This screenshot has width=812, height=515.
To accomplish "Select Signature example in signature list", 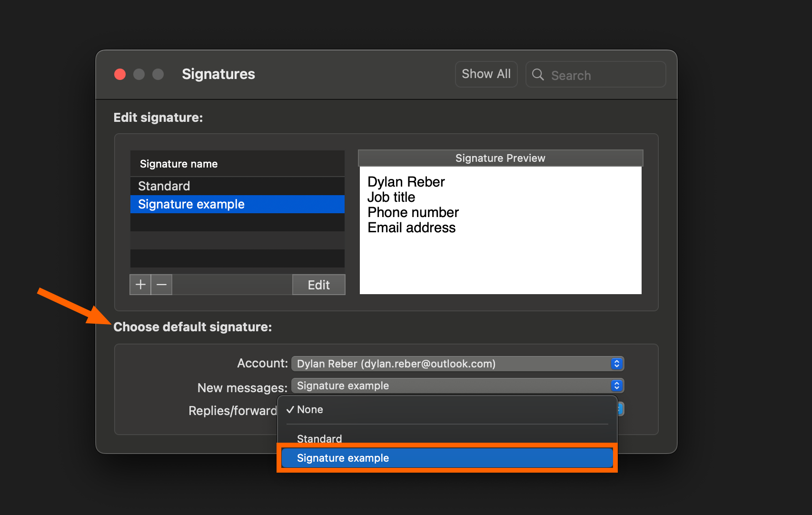I will point(237,204).
